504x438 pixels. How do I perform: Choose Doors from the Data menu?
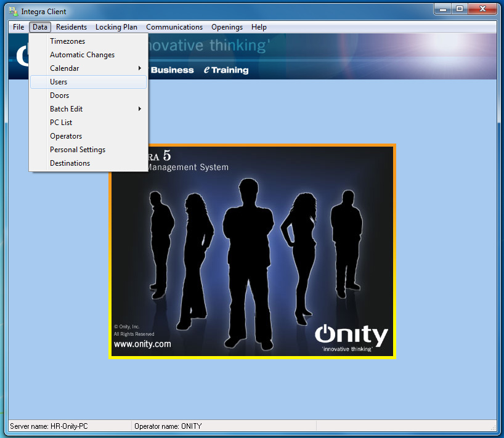click(59, 95)
